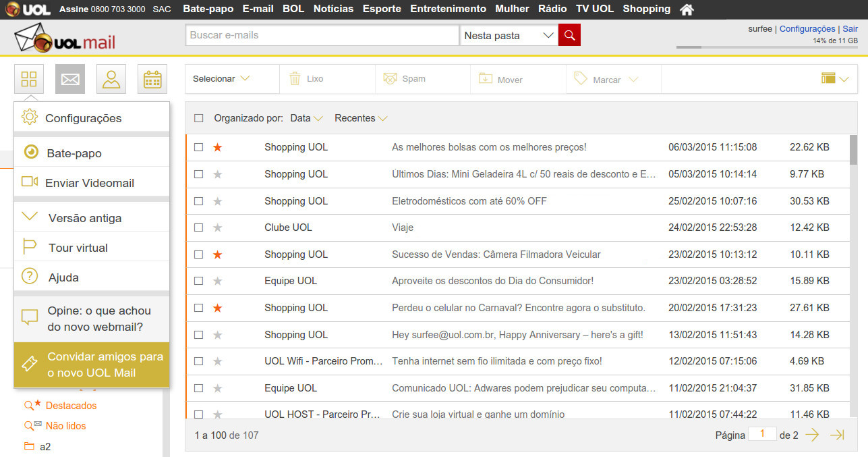Go to next page arrow
Screen dimensions: 868x457
click(x=812, y=435)
